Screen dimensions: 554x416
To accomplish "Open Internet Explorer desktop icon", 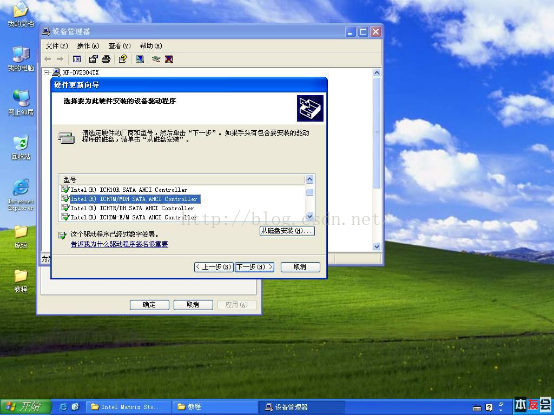I will 21,195.
